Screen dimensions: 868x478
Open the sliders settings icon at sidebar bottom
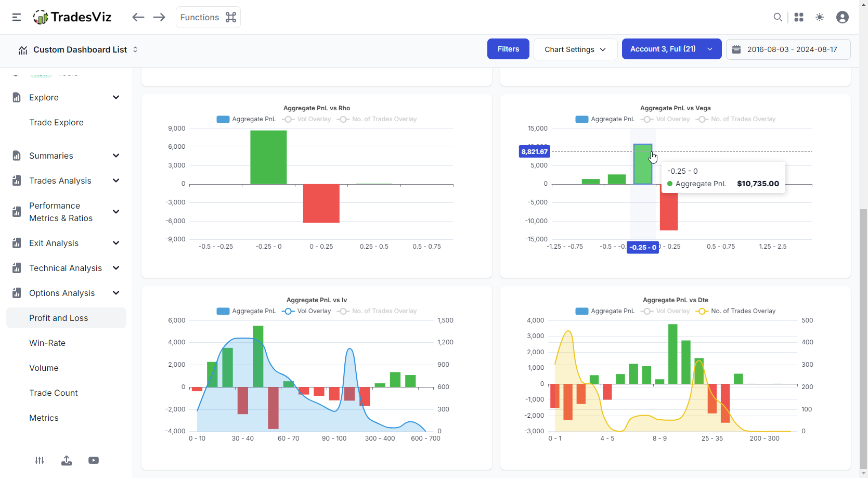tap(40, 460)
